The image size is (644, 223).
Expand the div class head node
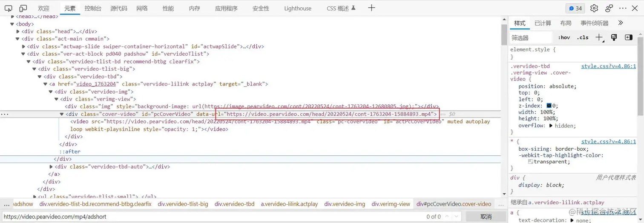point(18,31)
